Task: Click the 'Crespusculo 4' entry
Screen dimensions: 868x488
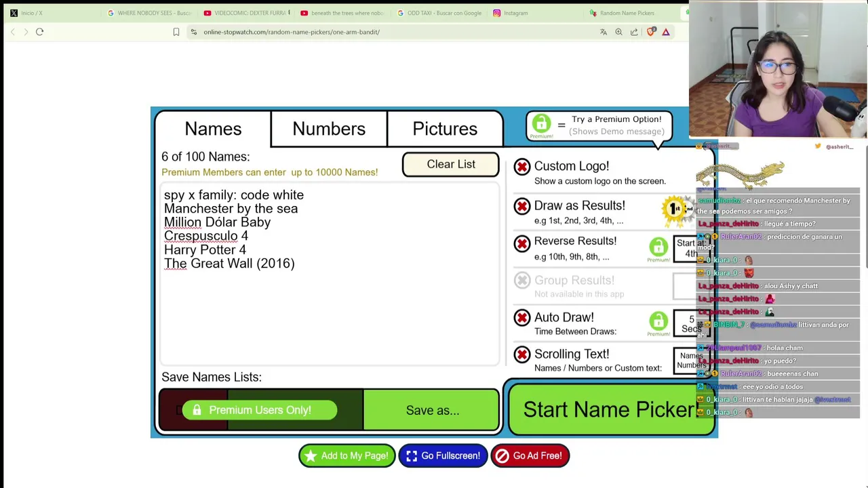Action: pos(206,236)
